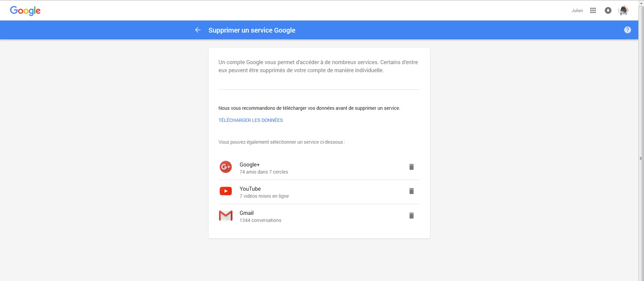The image size is (644, 281).
Task: Delete the YouTube service via trash icon
Action: (411, 191)
